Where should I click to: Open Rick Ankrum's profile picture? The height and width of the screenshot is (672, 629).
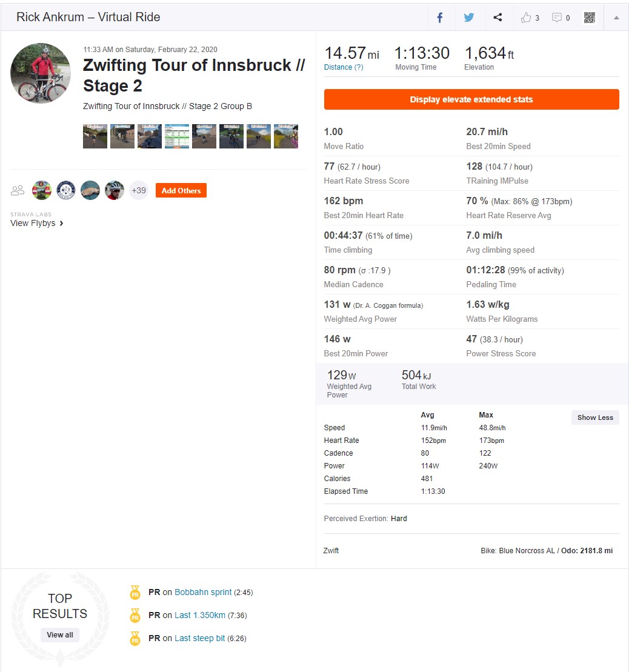(x=41, y=73)
